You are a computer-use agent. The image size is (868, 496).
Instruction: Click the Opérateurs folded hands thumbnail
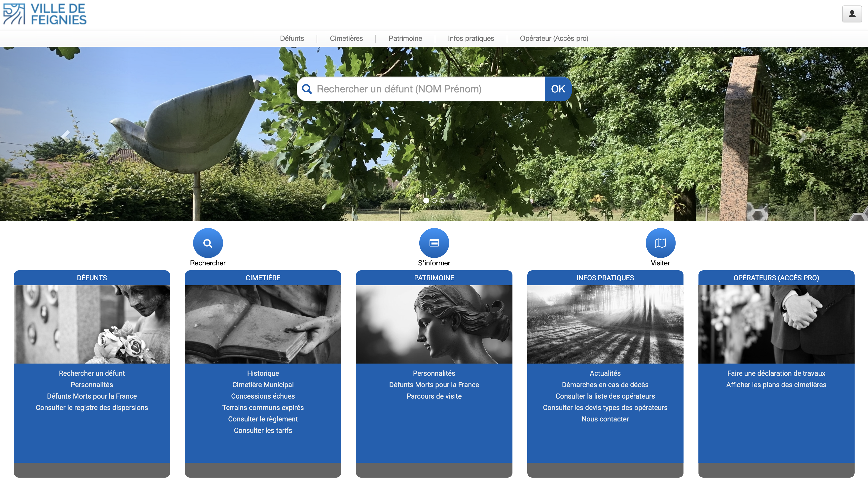pyautogui.click(x=776, y=324)
